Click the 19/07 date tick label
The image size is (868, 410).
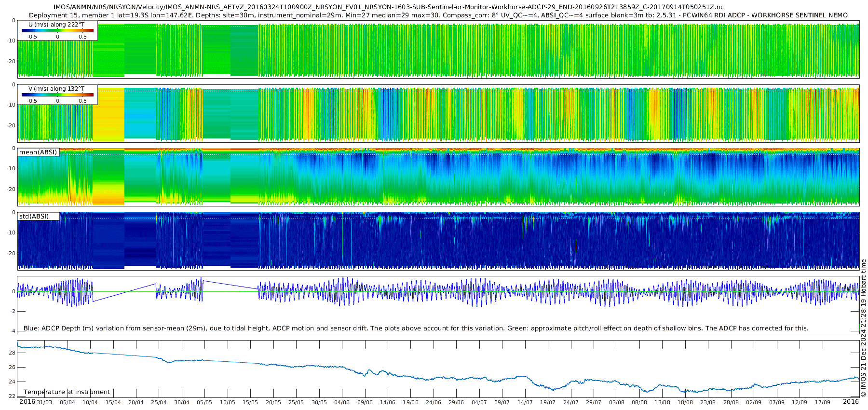coord(548,402)
